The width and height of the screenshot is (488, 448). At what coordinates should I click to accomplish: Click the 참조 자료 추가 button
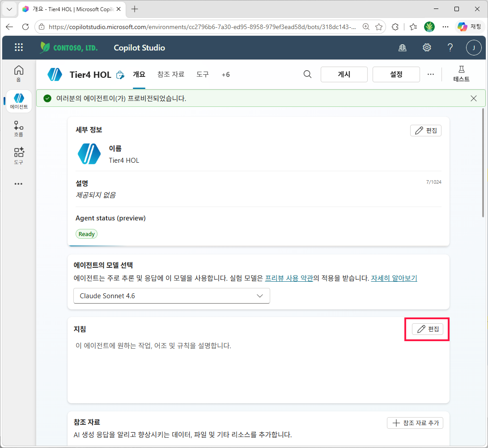click(x=415, y=423)
